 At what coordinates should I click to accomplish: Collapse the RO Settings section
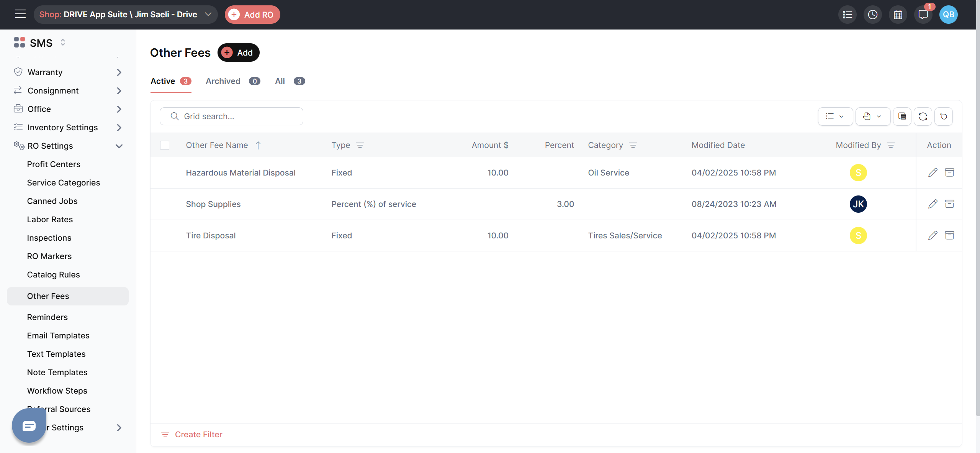pyautogui.click(x=119, y=146)
